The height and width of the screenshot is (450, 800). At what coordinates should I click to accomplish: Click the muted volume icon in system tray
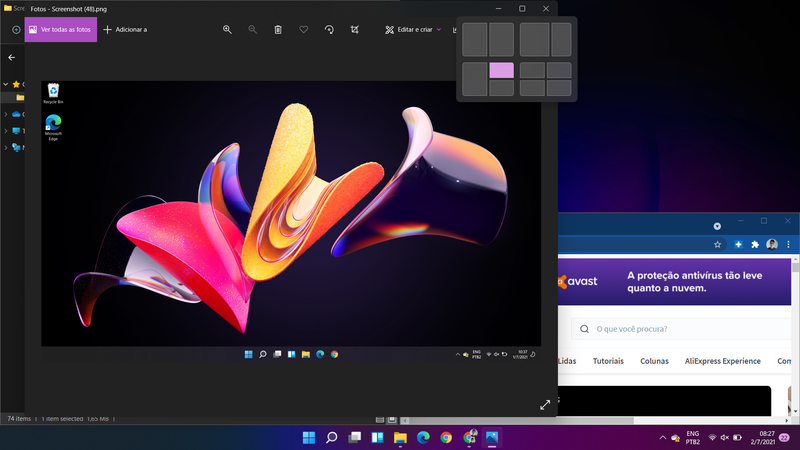coord(724,438)
